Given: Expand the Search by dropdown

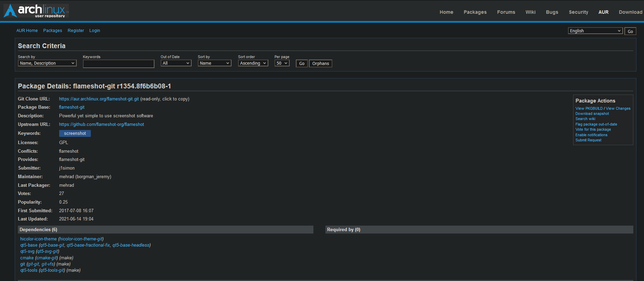Looking at the screenshot, I should 47,63.
